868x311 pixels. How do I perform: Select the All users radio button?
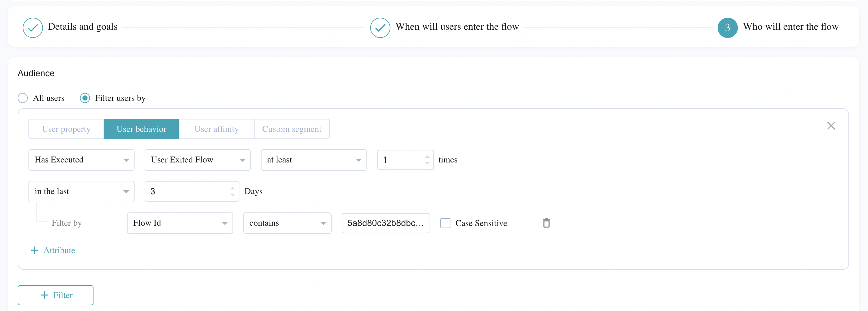[x=22, y=98]
